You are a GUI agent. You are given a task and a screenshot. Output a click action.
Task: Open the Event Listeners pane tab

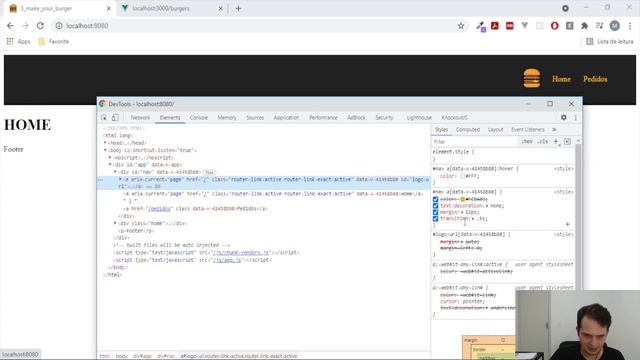coord(528,129)
